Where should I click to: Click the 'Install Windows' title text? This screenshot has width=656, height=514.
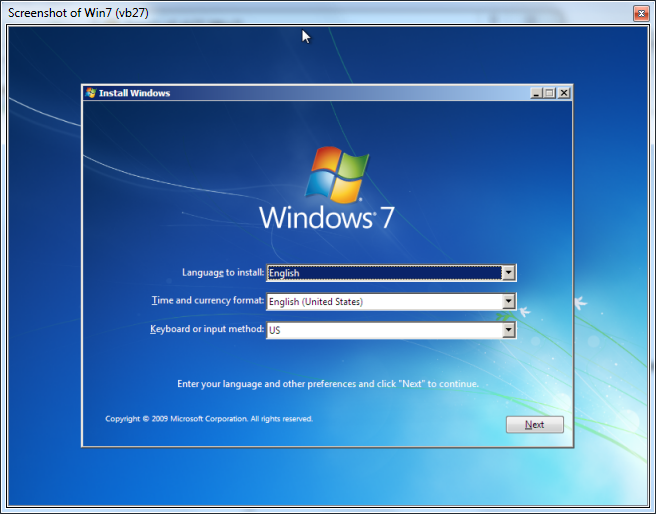[134, 93]
